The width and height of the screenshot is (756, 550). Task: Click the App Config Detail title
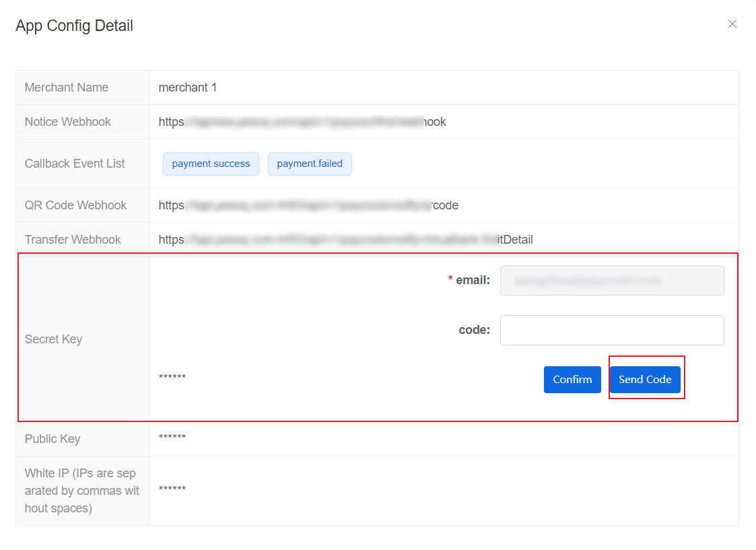click(x=74, y=26)
